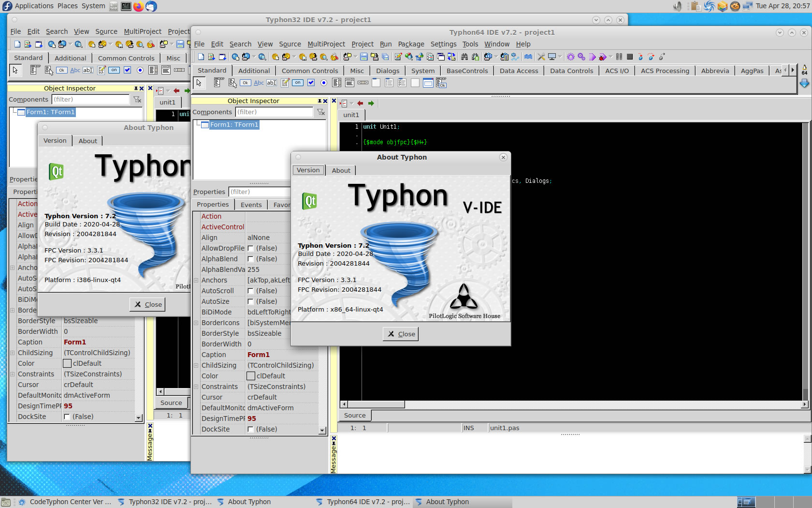
Task: Toggle AutoScroll checkbox in Typhon64 inspector
Action: (x=251, y=291)
